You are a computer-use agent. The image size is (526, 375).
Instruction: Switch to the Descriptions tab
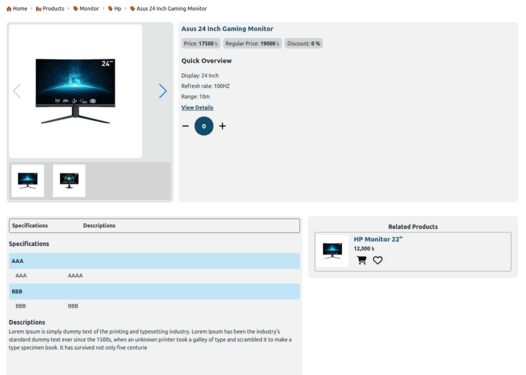coord(99,226)
